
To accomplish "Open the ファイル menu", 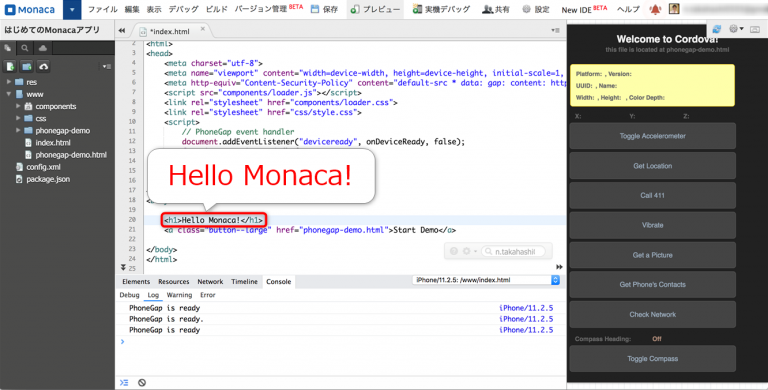I will [102, 10].
